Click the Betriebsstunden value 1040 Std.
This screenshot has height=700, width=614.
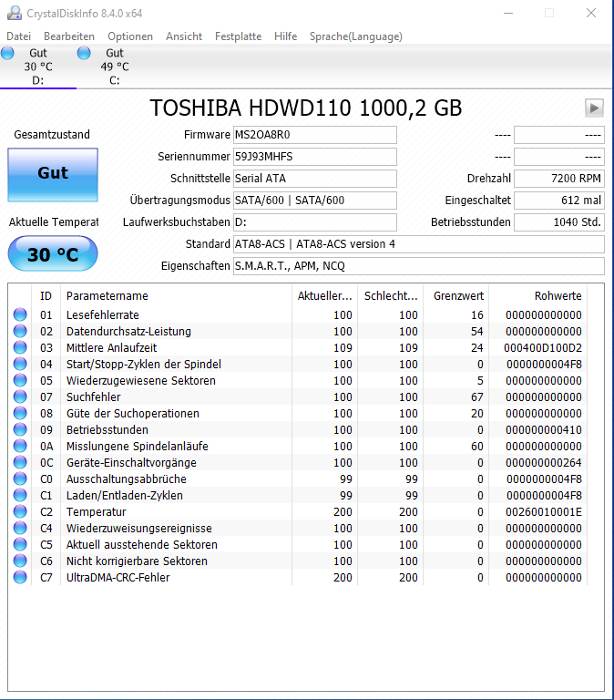click(x=559, y=222)
